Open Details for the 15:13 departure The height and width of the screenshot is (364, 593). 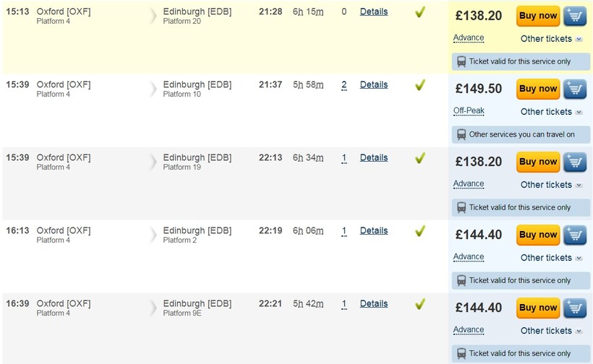click(x=374, y=12)
